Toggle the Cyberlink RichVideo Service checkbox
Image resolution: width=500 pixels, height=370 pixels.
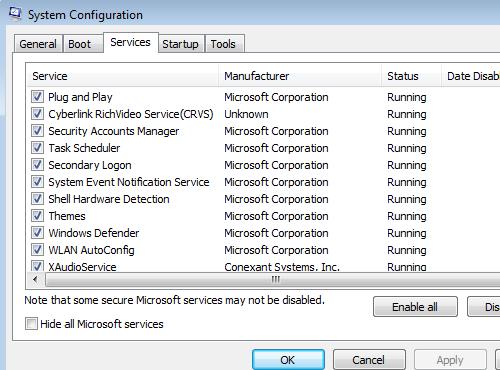(37, 114)
